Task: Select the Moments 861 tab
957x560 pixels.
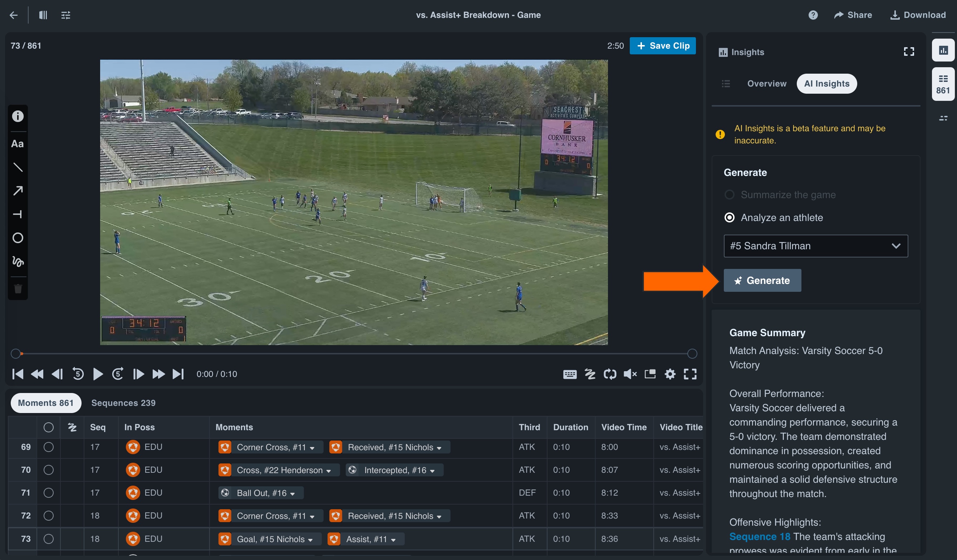Action: (45, 403)
